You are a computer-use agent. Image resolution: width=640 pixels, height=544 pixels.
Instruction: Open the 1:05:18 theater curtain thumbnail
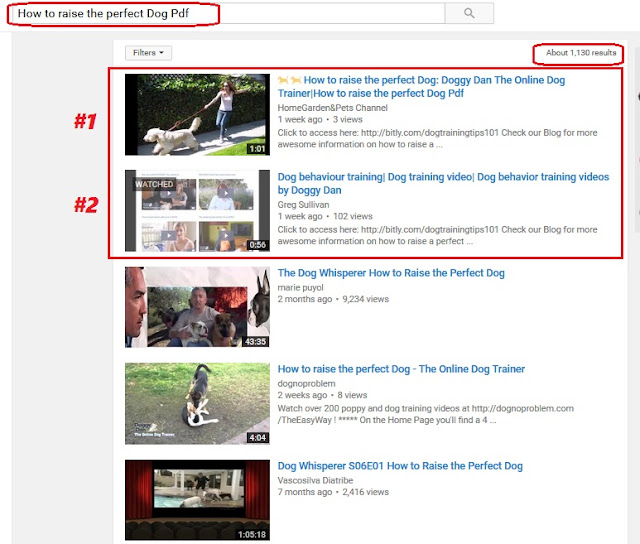point(197,500)
